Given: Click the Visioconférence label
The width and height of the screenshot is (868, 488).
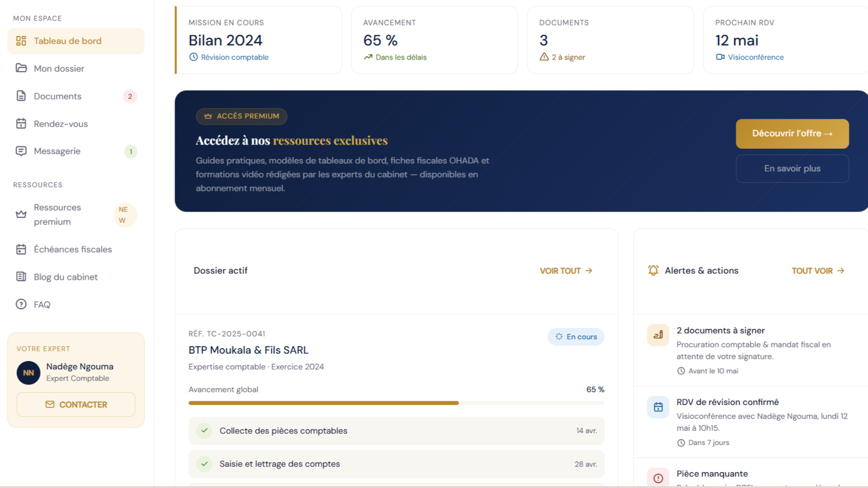Looking at the screenshot, I should 756,57.
